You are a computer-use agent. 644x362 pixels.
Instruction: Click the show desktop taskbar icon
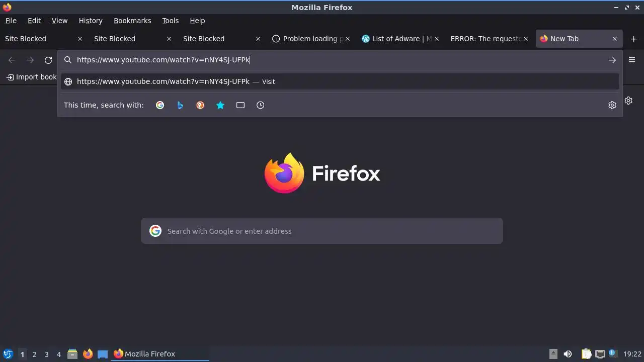(x=103, y=354)
